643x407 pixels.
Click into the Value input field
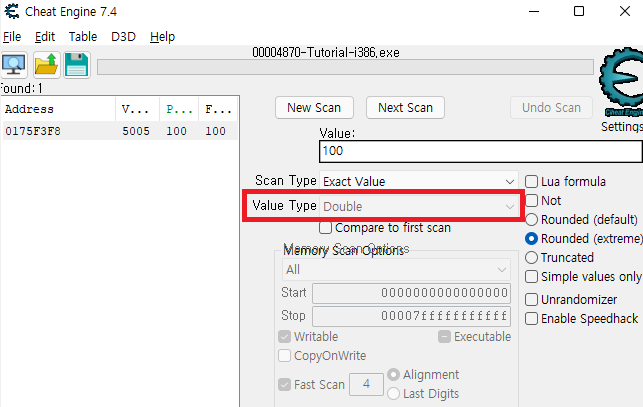tap(481, 151)
